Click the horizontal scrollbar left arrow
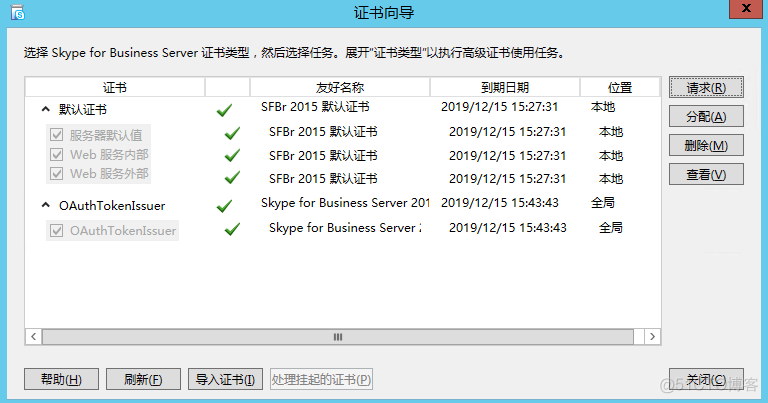 pos(33,336)
